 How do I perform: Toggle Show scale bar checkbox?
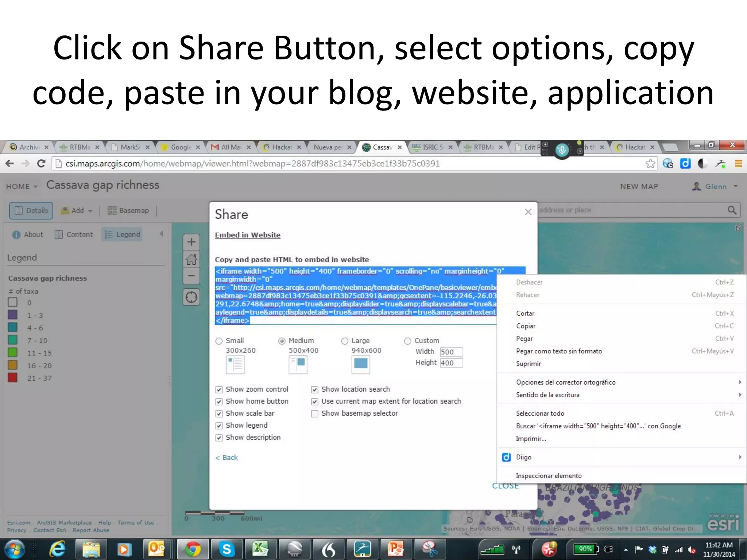[x=219, y=413]
